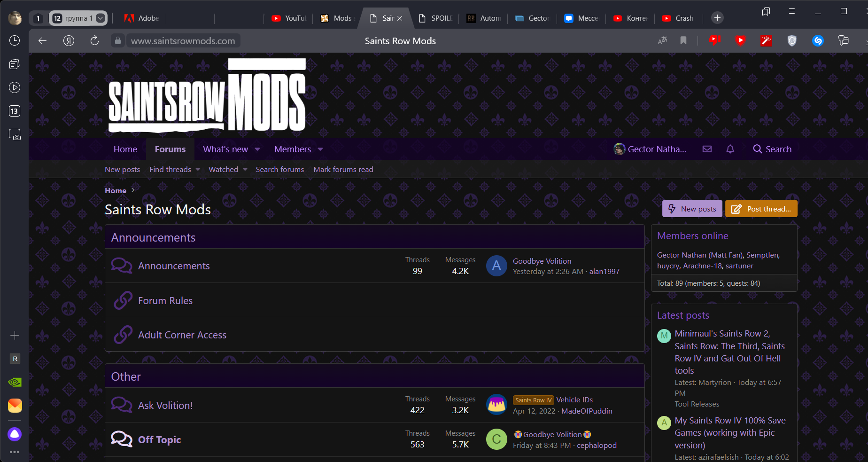Open the inbox envelope icon on forum nav

(x=707, y=149)
